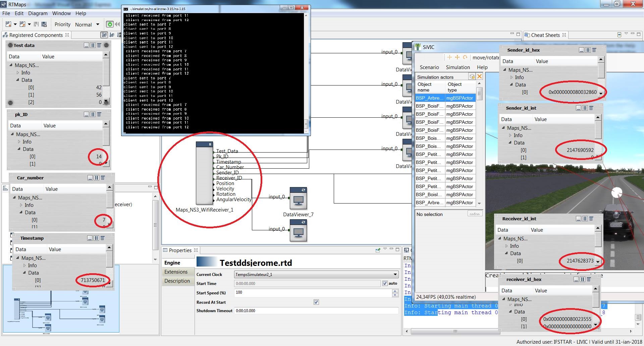
Task: Click the add actor cube icon
Action: (x=472, y=76)
